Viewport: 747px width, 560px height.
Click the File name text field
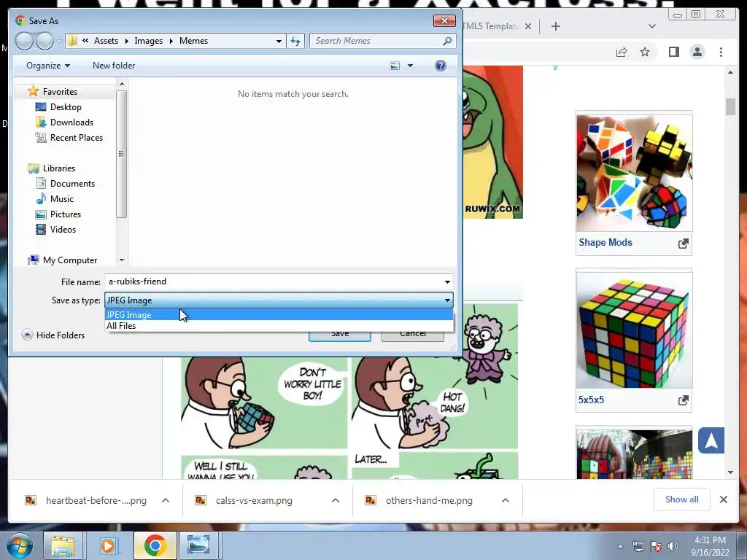tap(273, 281)
